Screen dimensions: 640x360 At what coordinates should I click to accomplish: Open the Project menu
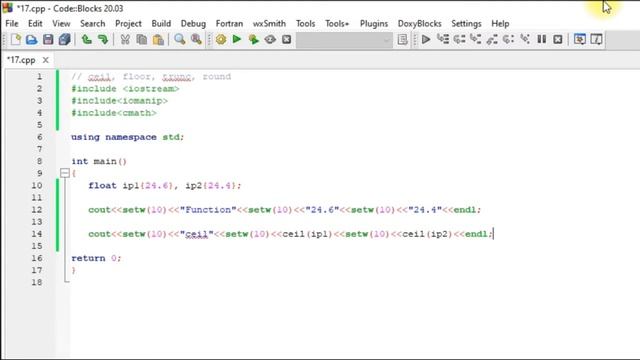pos(128,24)
